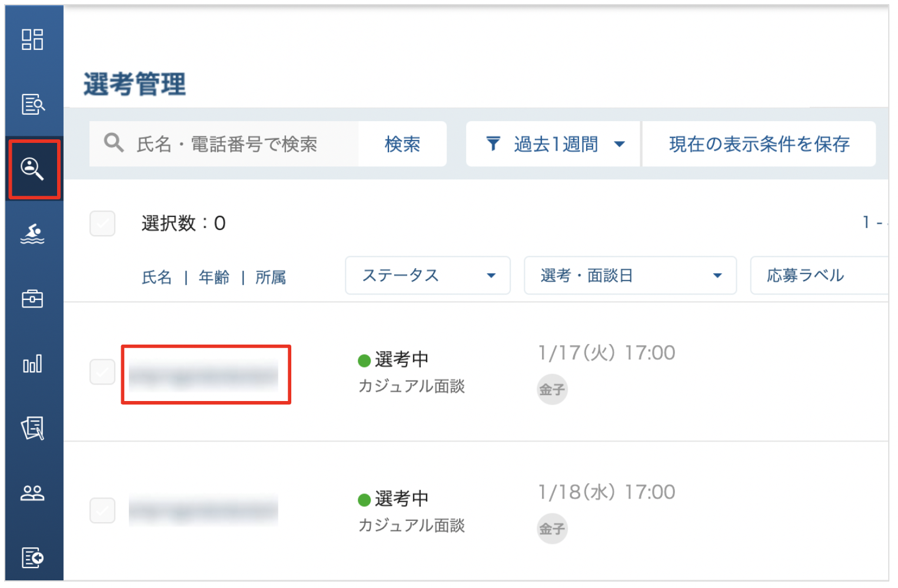
Task: Expand the 選考・面談日 dropdown filter
Action: click(x=630, y=275)
